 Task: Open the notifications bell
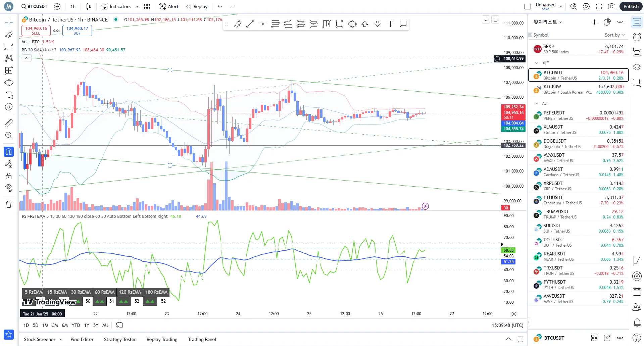click(637, 323)
